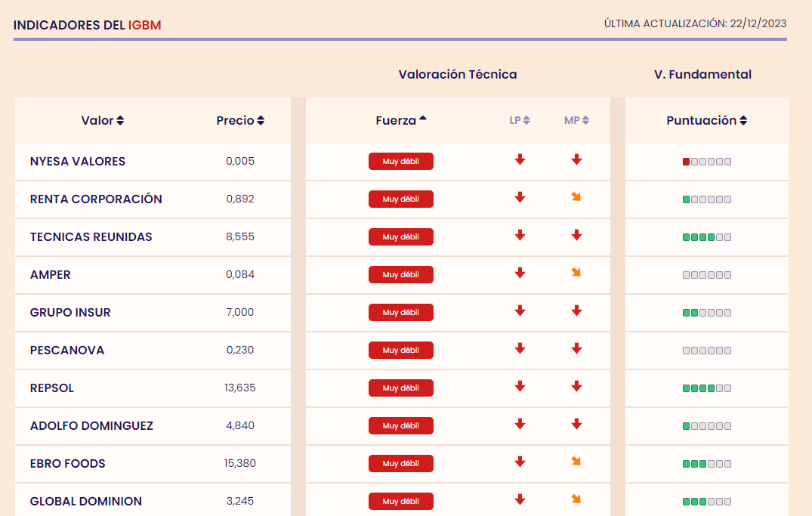This screenshot has height=516, width=812.
Task: Click EBRO FOODS MP orange diagonal arrow
Action: [576, 462]
